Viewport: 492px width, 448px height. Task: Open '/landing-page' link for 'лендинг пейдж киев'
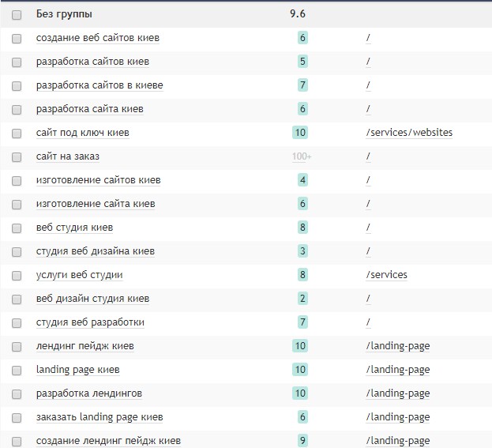(398, 346)
